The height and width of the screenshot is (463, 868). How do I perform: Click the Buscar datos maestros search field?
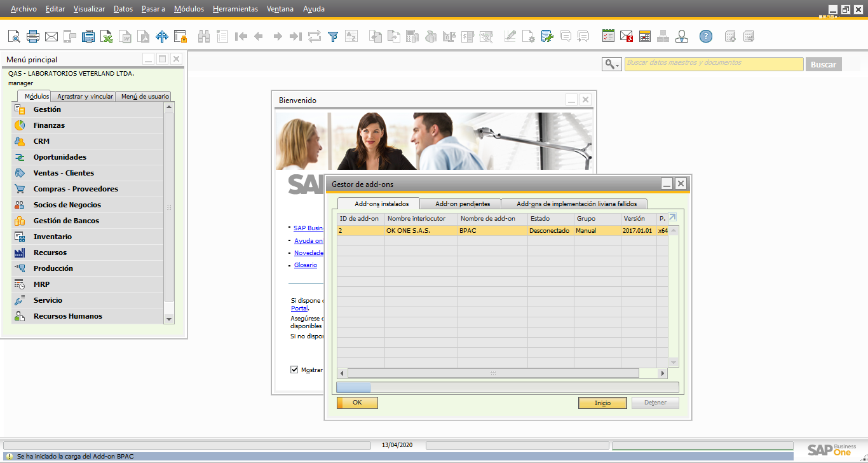(x=714, y=64)
